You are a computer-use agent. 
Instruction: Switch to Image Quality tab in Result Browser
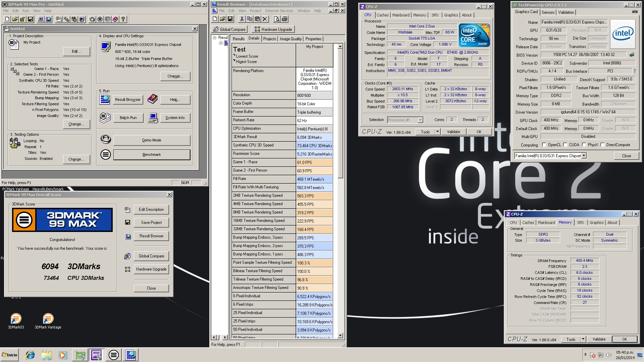click(x=291, y=39)
